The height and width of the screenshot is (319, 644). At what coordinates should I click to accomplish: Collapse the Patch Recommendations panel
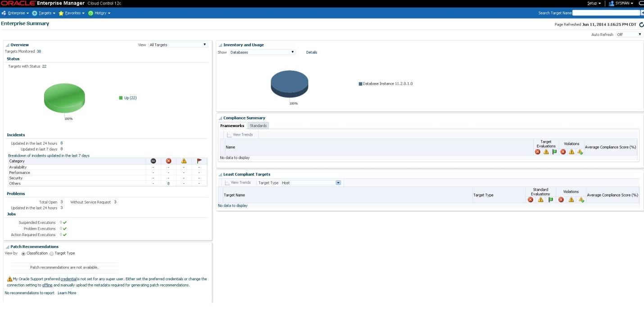tap(8, 247)
